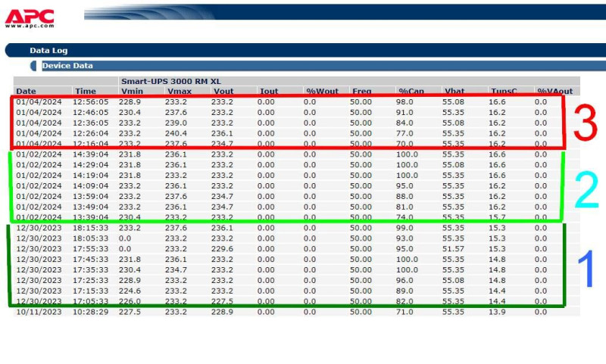606x364 pixels.
Task: Click the Vbat column header
Action: coord(454,91)
